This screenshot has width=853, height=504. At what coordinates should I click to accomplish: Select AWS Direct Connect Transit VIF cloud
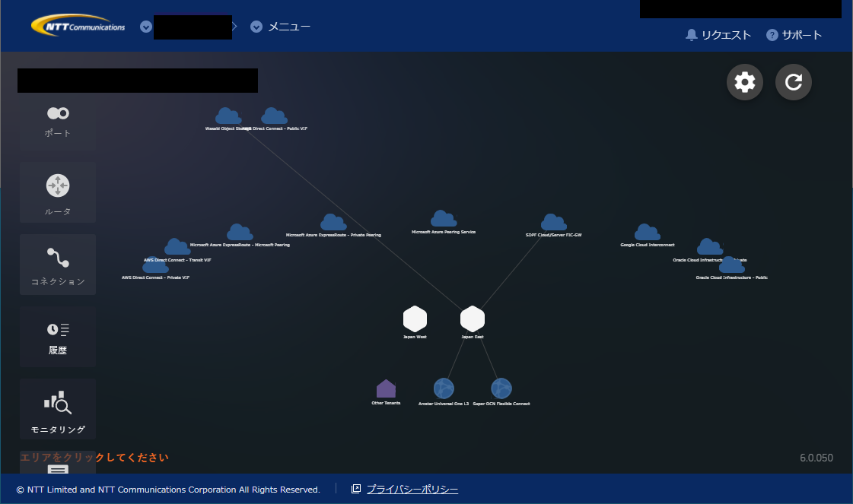tap(177, 247)
